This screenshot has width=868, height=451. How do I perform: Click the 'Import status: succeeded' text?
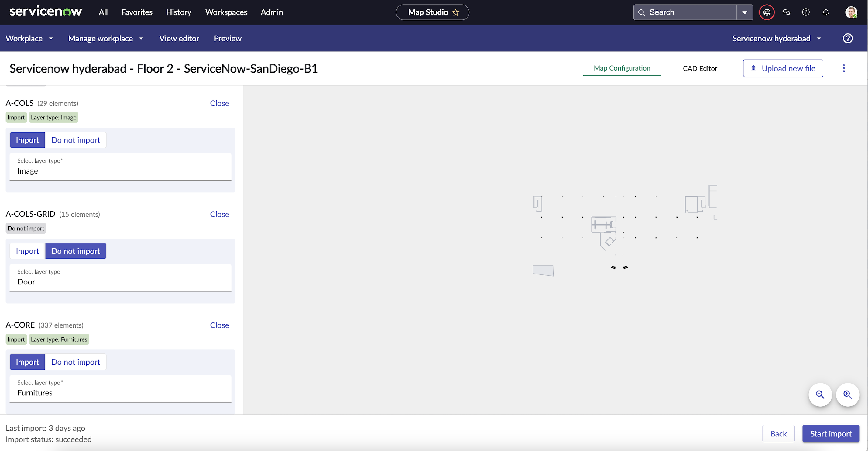click(x=49, y=439)
